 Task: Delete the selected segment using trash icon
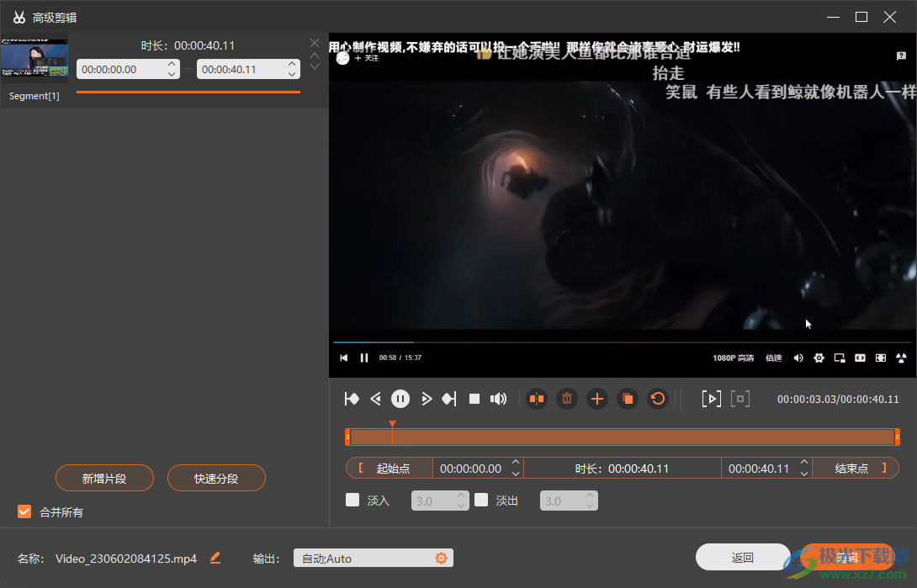click(567, 399)
